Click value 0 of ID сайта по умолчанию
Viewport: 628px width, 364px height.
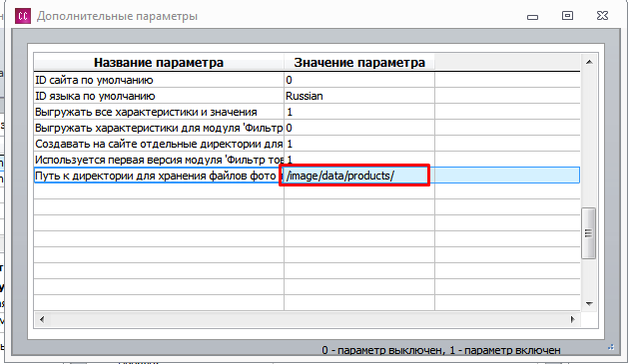(359, 80)
